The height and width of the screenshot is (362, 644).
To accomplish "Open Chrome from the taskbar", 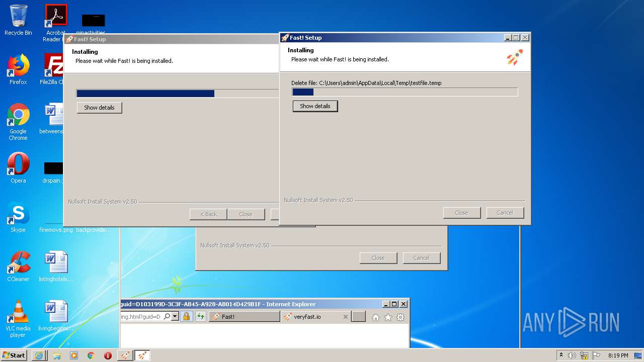I will [x=91, y=355].
